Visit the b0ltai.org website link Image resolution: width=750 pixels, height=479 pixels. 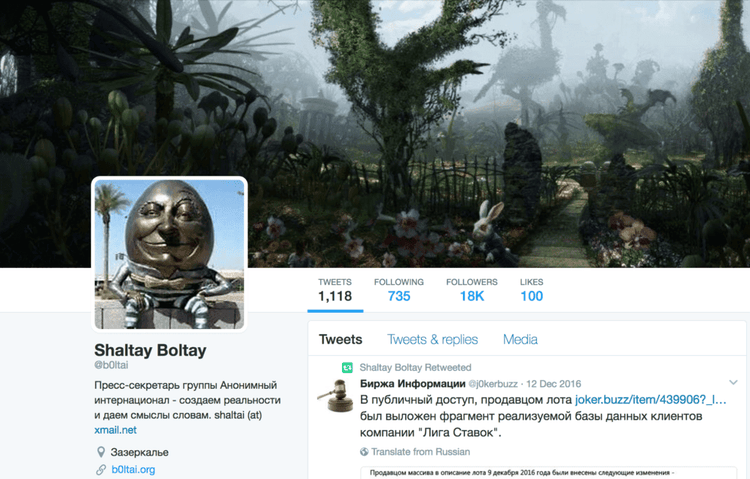click(x=133, y=470)
